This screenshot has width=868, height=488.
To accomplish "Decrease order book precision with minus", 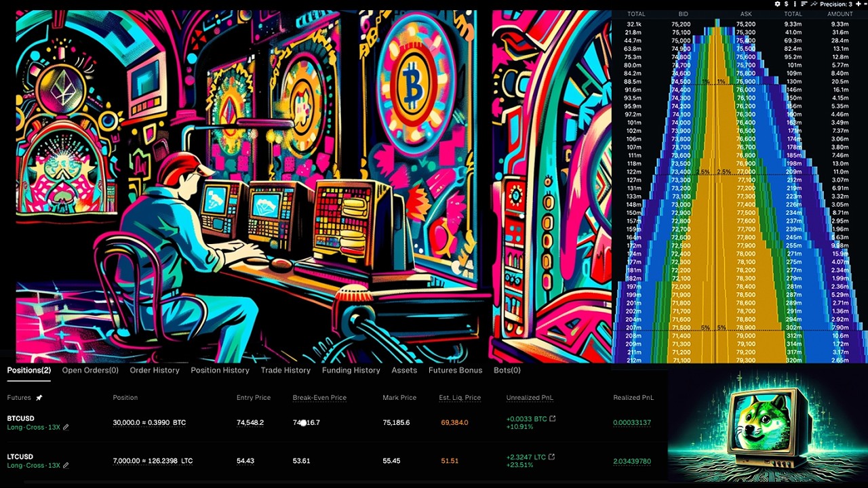I will point(865,4).
